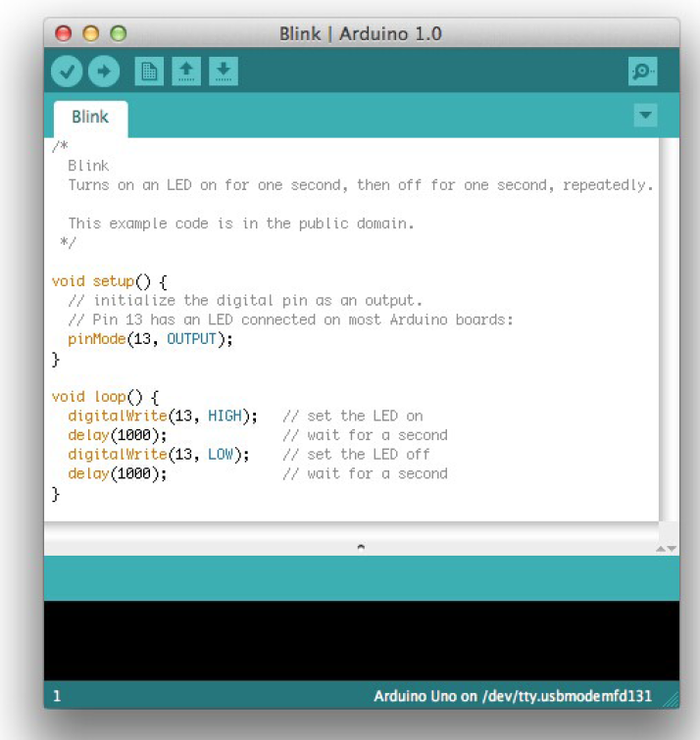
Task: Open a sketch using the up-arrow icon
Action: pyautogui.click(x=186, y=72)
